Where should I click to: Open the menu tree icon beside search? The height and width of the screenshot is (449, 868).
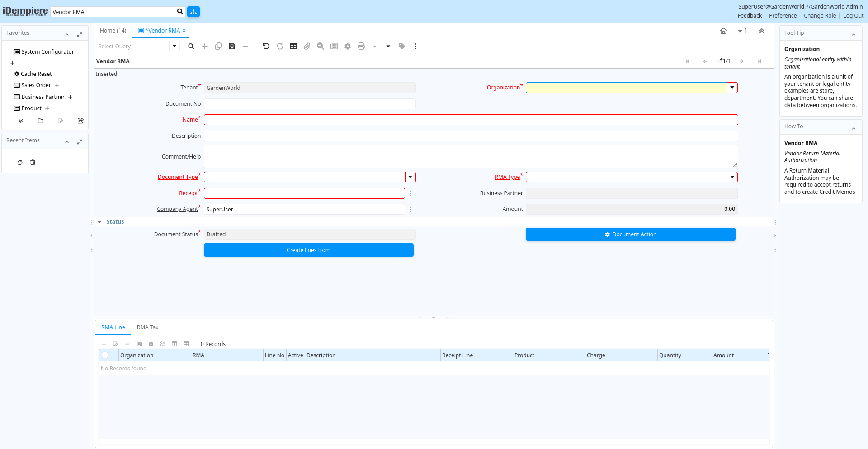point(193,12)
